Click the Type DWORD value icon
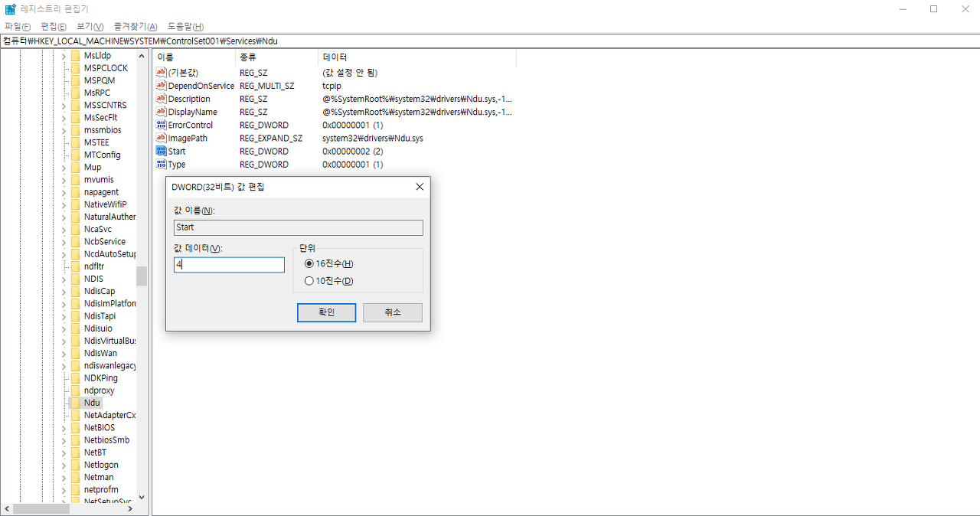Viewport: 980px width, 516px height. (x=161, y=164)
